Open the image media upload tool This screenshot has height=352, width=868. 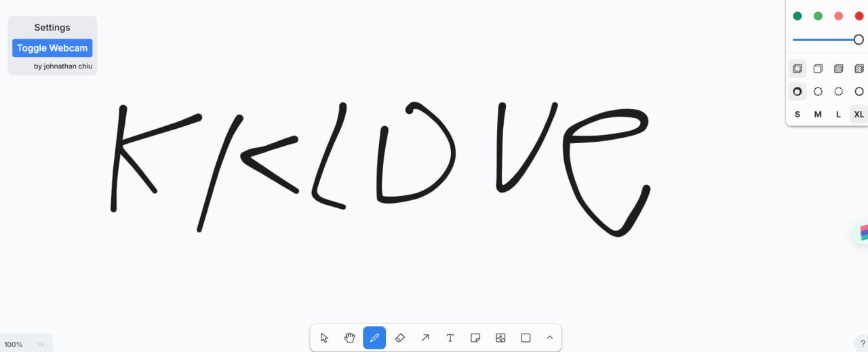[x=500, y=338]
